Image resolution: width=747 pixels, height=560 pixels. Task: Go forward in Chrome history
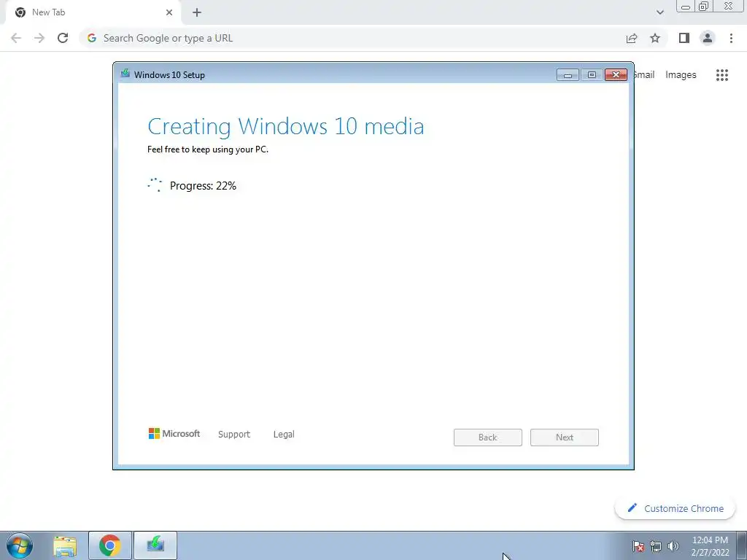point(39,38)
